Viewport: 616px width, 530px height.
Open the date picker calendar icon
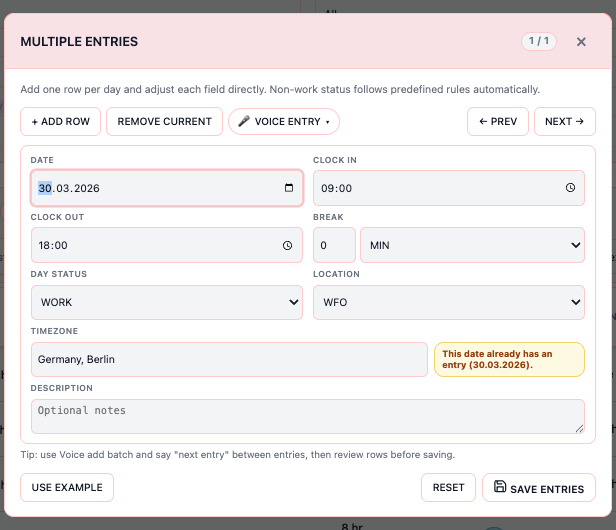(289, 188)
